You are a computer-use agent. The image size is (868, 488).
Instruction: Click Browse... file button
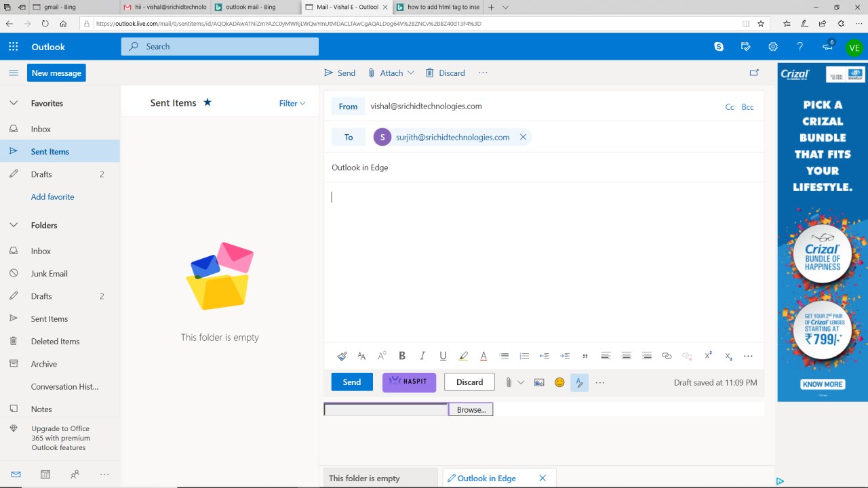[x=471, y=409]
